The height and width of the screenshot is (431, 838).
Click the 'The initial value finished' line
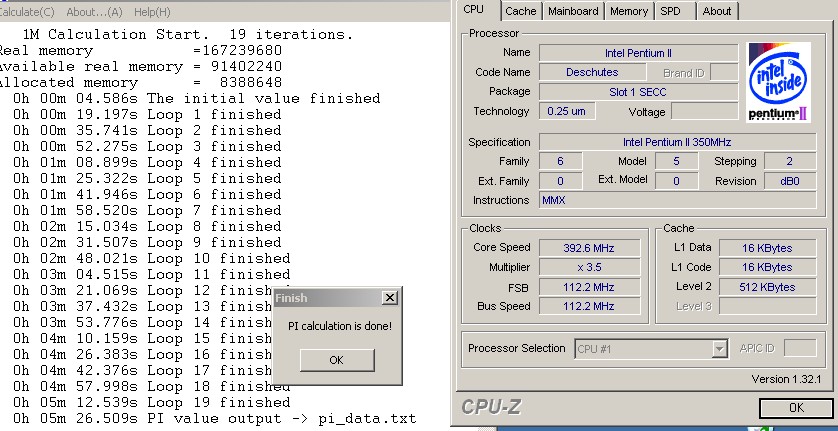tap(197, 98)
